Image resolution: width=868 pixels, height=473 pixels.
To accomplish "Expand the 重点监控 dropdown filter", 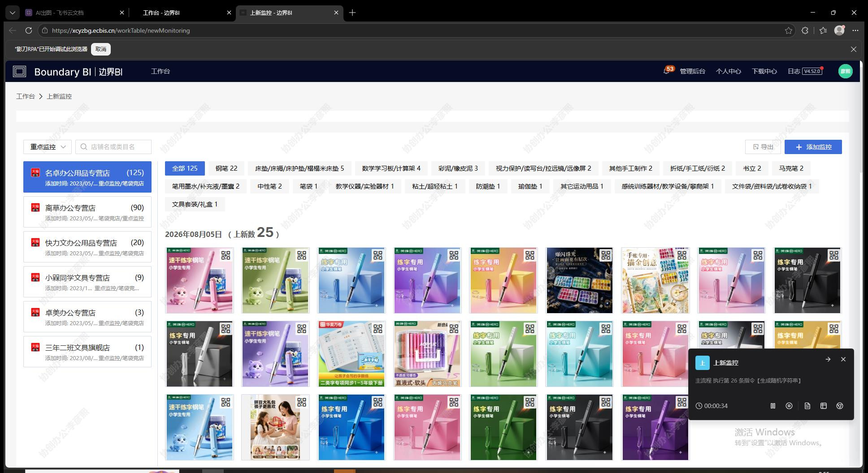I will [48, 147].
